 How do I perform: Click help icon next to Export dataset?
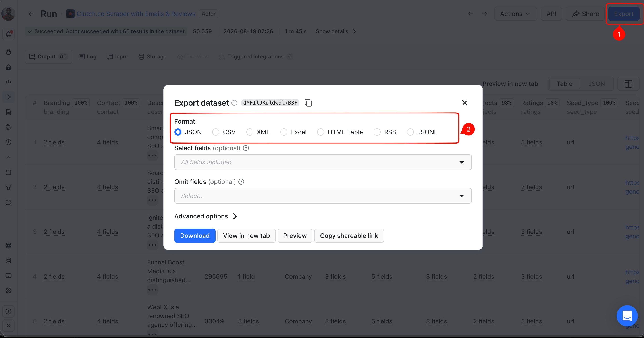click(x=234, y=103)
